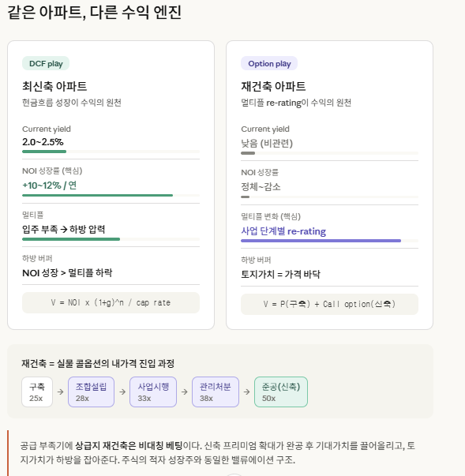The width and height of the screenshot is (465, 476).
Task: Click the arrow between 사업시행 and 관리처분
Action: tap(184, 392)
